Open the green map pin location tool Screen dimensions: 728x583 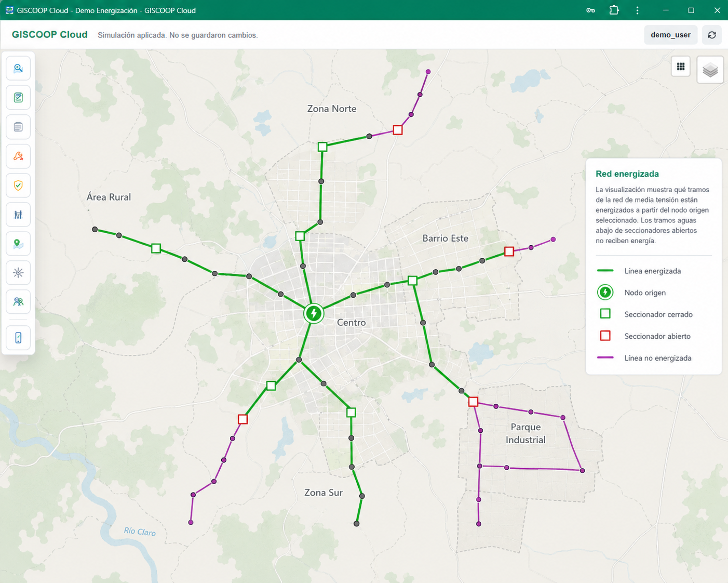18,243
